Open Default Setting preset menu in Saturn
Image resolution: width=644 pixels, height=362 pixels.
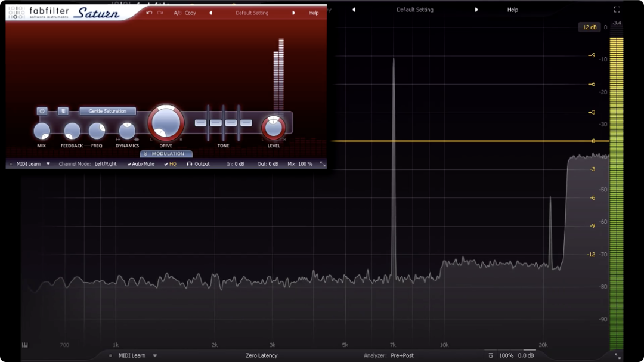coord(252,13)
